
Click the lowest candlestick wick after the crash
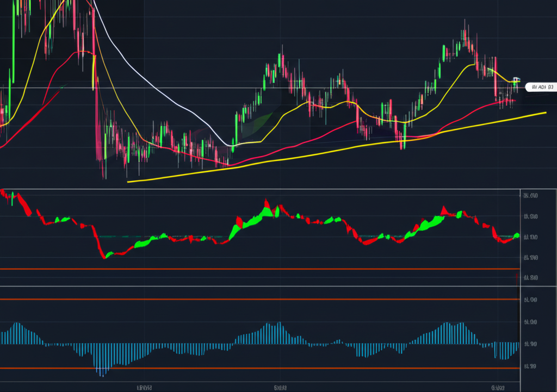tap(104, 175)
